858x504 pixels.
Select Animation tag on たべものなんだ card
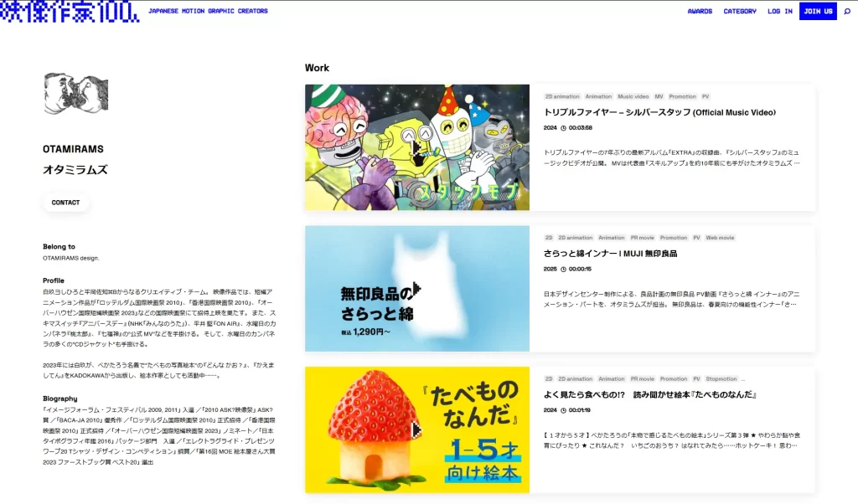tap(611, 378)
